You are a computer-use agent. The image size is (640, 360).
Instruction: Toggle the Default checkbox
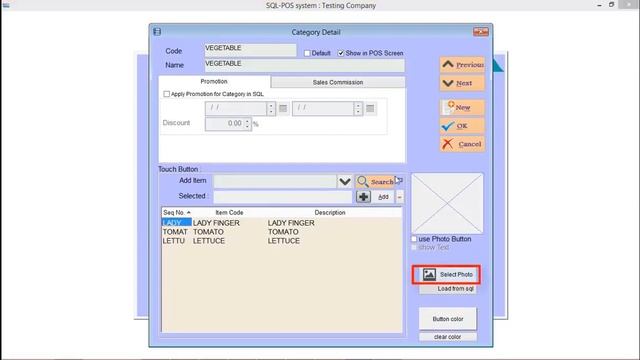[307, 53]
